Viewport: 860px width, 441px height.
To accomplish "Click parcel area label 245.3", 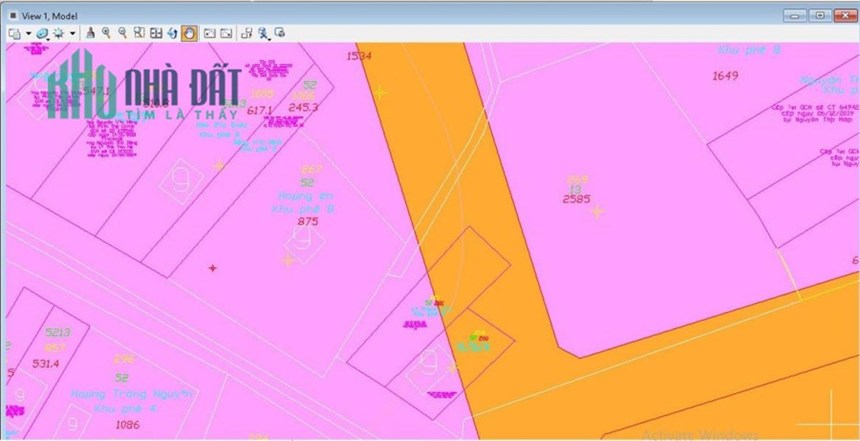I will (303, 108).
